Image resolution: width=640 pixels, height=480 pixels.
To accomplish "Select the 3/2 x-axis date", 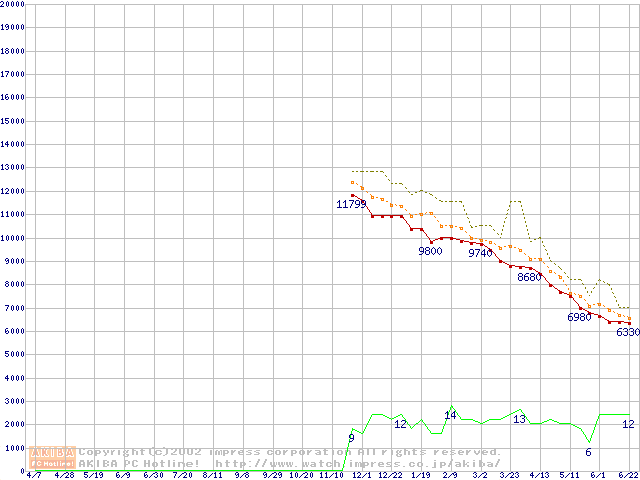I will pos(480,476).
